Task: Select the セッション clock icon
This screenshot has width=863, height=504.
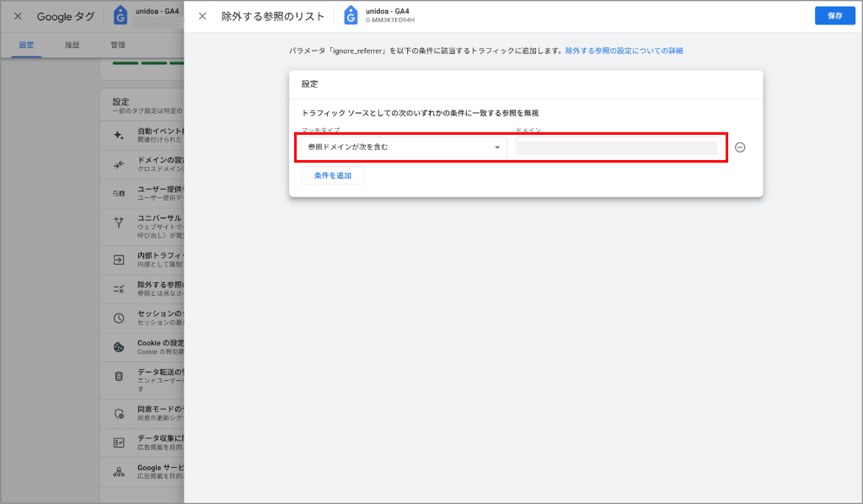Action: [x=118, y=319]
